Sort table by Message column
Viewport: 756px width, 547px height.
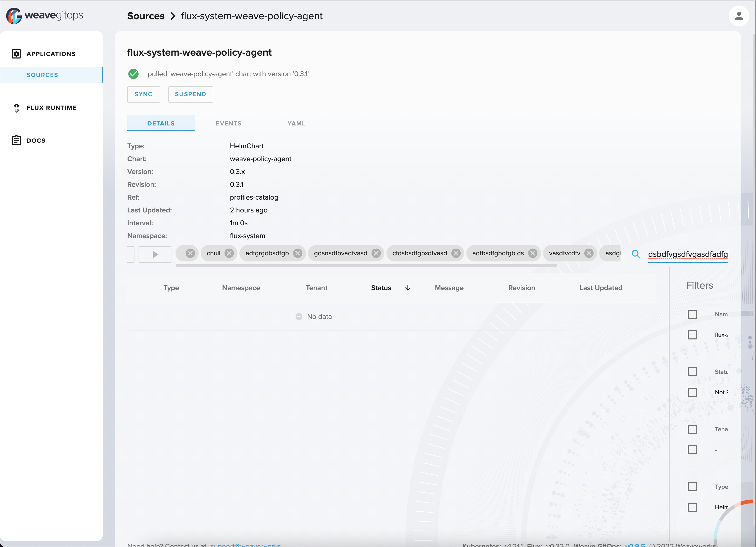[x=449, y=288]
